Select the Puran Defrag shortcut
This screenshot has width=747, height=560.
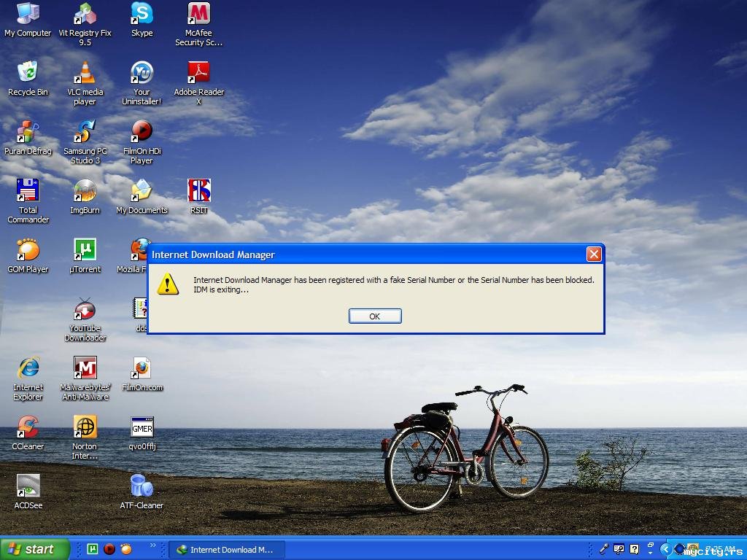[28, 138]
